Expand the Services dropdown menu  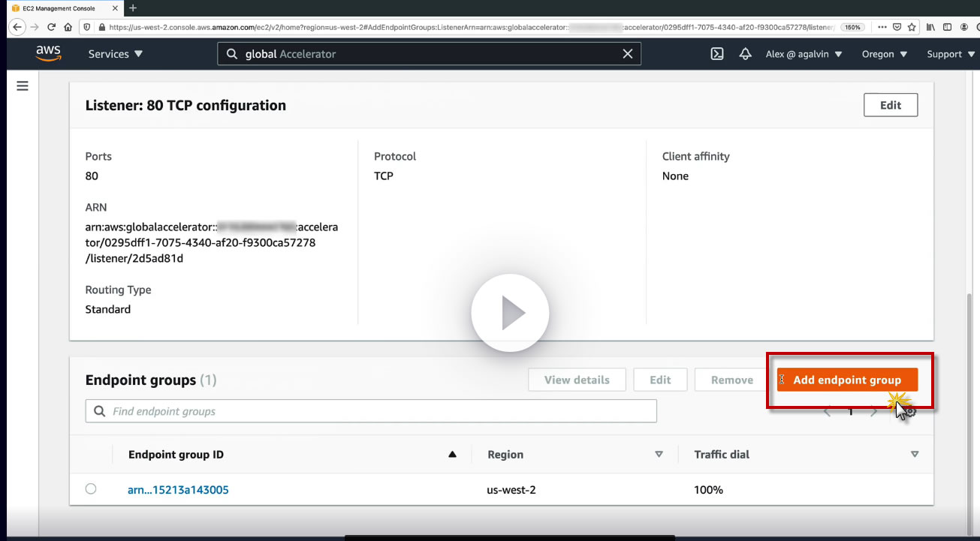click(116, 54)
